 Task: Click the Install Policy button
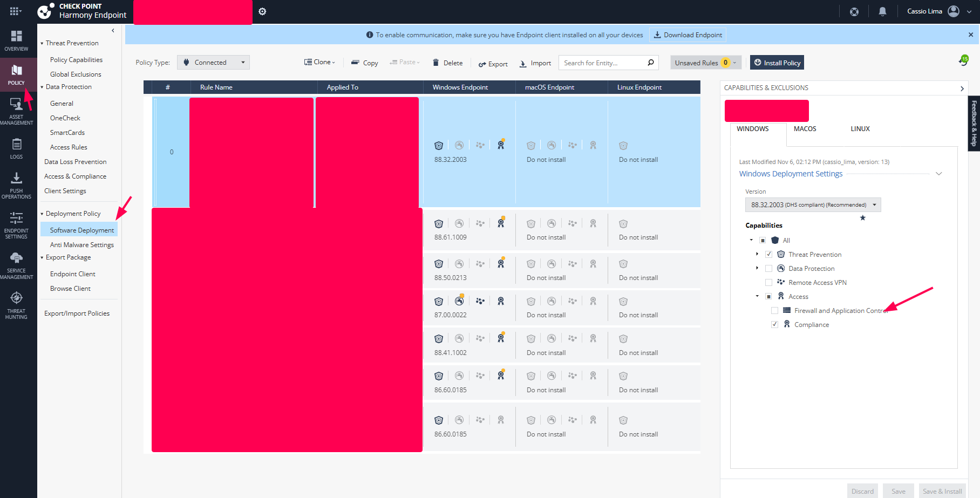click(x=777, y=63)
